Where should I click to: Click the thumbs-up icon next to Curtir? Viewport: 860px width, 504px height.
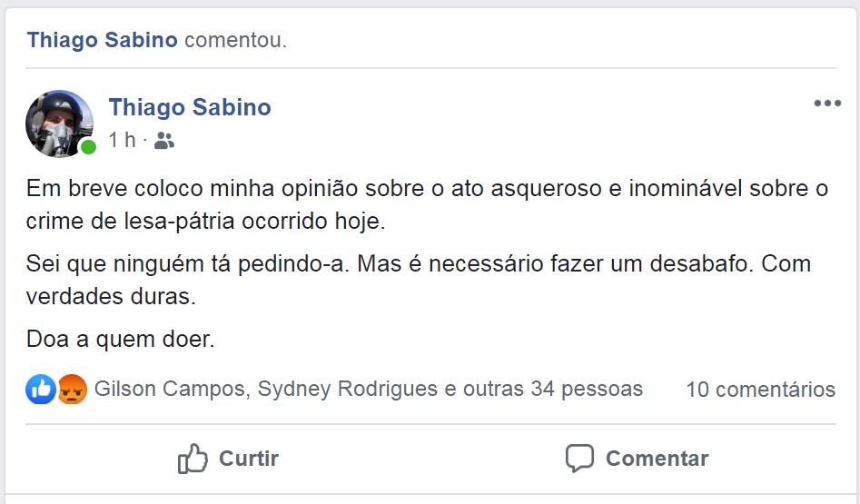(x=193, y=458)
